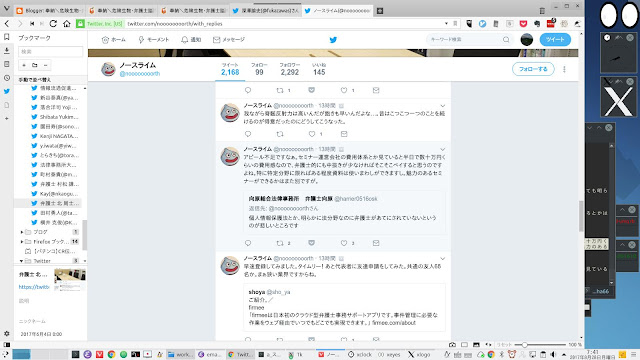Screen dimensions: 640x360
Task: Open the xlogo taskbar item
Action: click(419, 355)
